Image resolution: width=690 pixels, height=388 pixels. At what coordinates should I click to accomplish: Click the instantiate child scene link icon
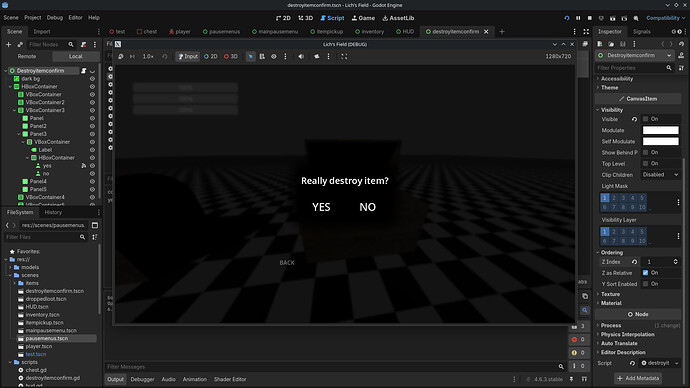click(x=20, y=44)
